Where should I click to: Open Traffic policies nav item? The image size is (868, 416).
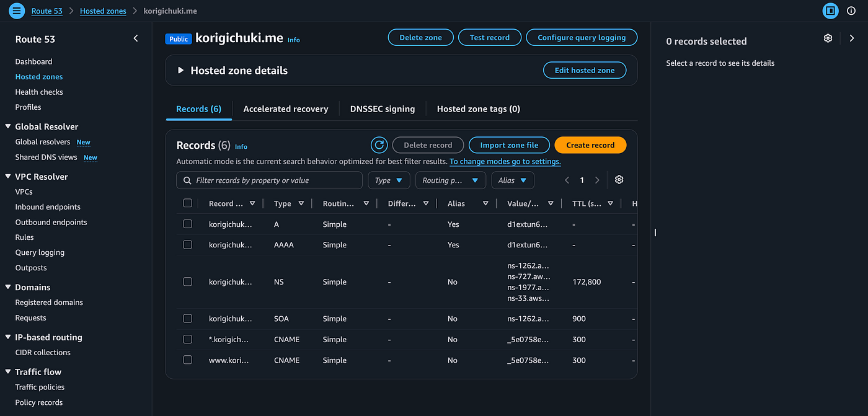click(40, 387)
